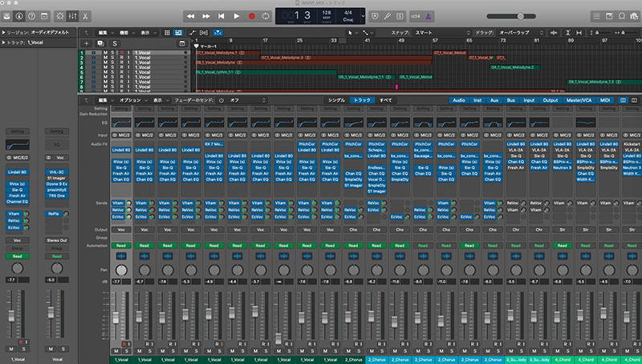The image size is (642, 364).
Task: Click the RX 7 Mo... plug-in slot
Action: 213,144
